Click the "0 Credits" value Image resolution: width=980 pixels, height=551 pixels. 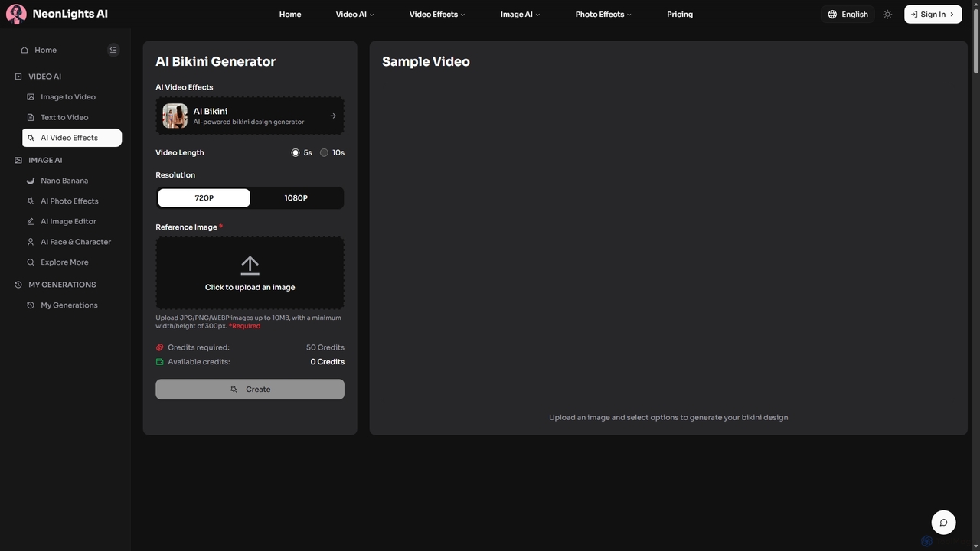328,362
